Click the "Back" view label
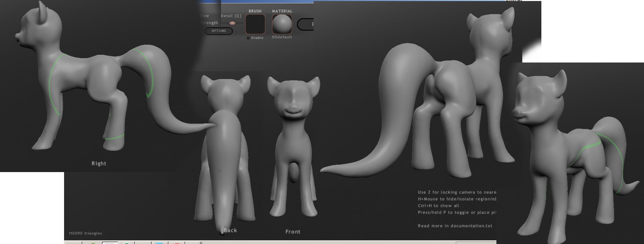The image size is (644, 244). click(230, 230)
